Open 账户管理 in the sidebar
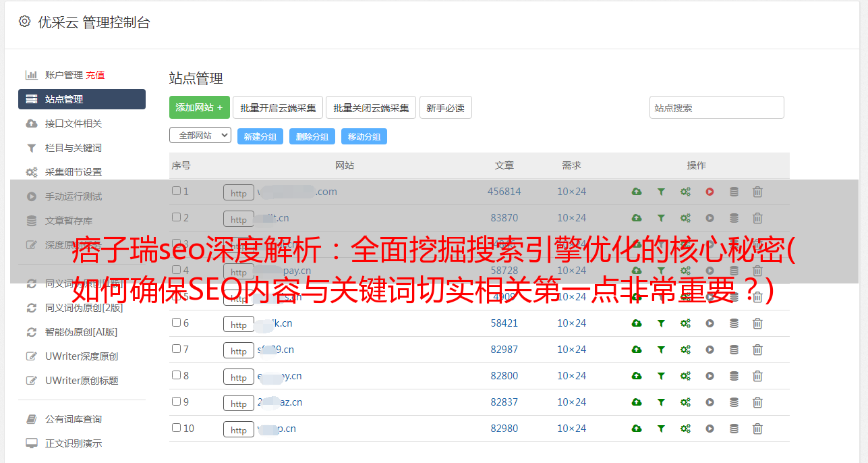 64,75
